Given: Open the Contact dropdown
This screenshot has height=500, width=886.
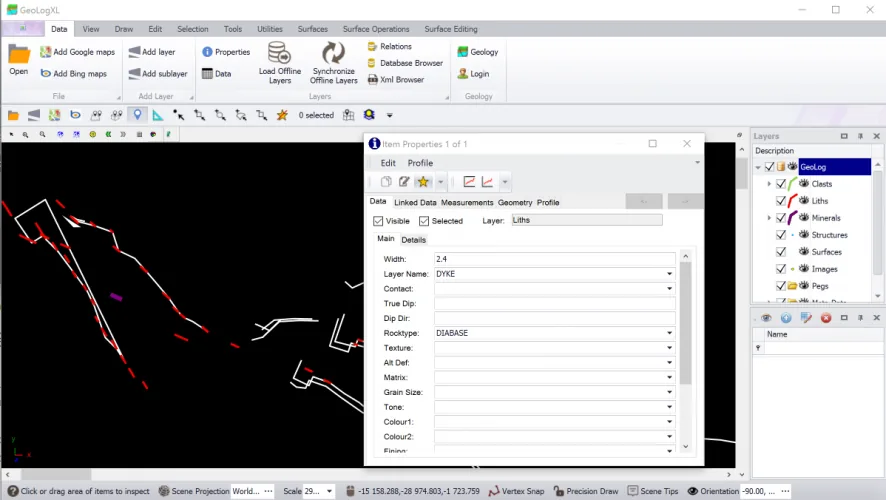Looking at the screenshot, I should (669, 289).
